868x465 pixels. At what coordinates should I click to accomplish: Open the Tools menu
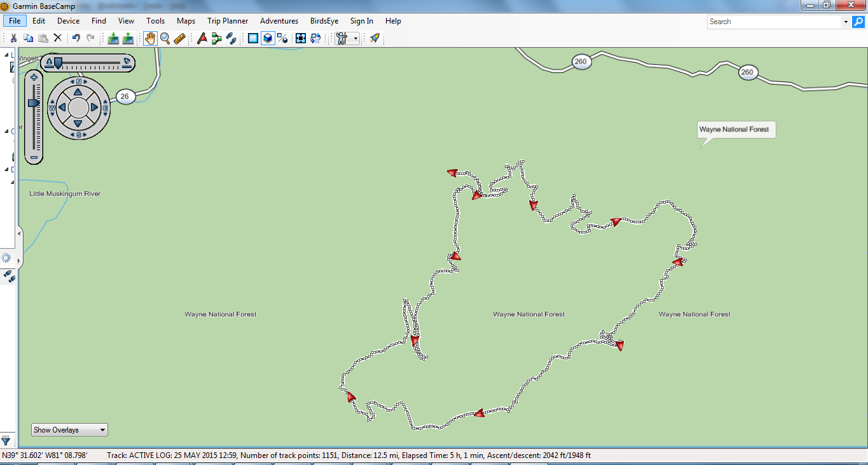point(156,21)
